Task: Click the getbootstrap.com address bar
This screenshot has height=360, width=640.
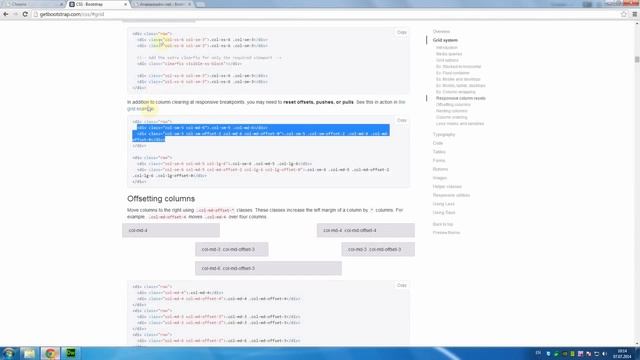Action: coord(327,14)
